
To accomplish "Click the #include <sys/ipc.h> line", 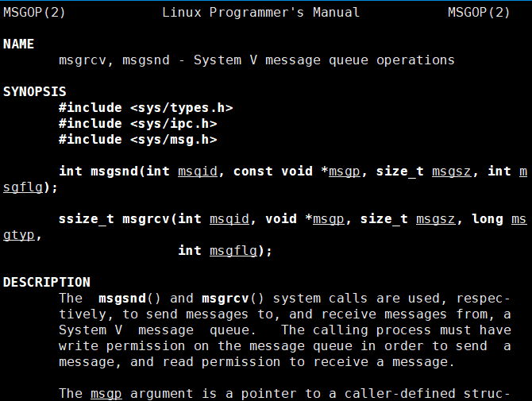I will point(138,124).
